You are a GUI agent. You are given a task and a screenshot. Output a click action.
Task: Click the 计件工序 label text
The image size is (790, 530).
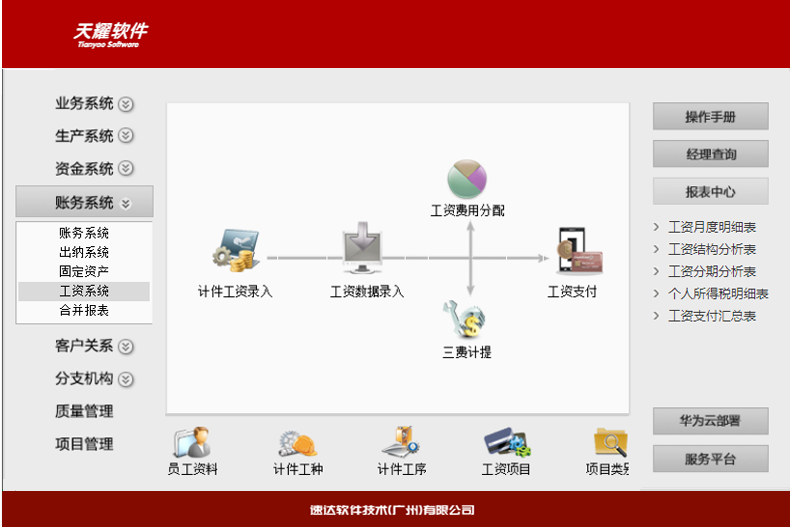tap(402, 470)
